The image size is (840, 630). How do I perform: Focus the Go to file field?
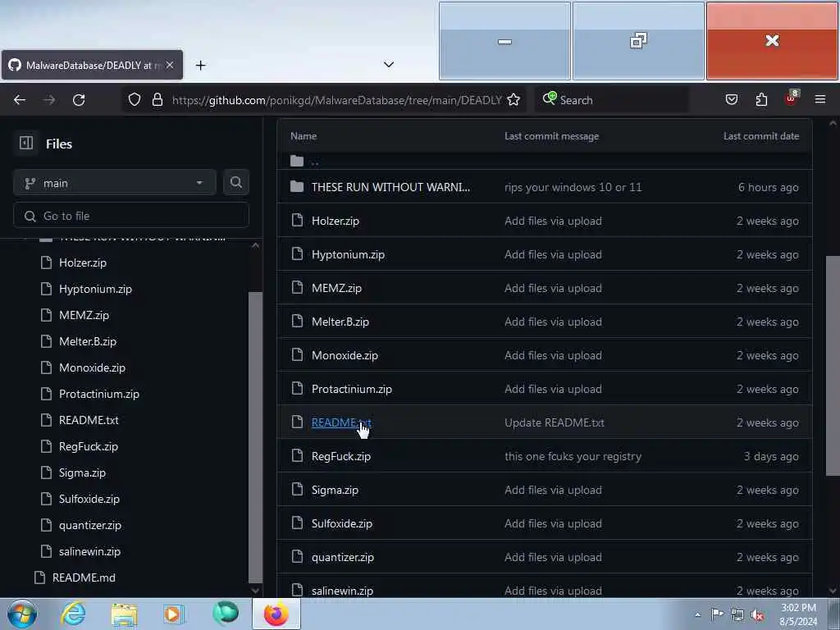click(131, 216)
